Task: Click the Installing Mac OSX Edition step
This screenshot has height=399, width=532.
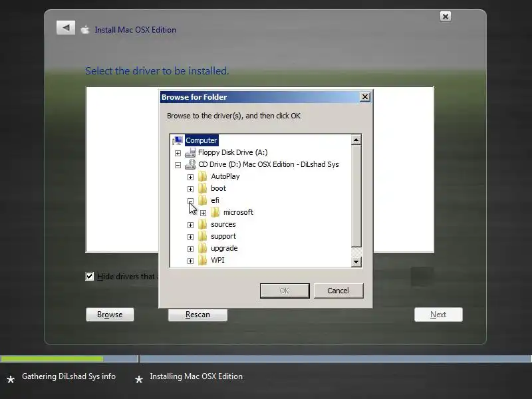Action: [x=196, y=376]
